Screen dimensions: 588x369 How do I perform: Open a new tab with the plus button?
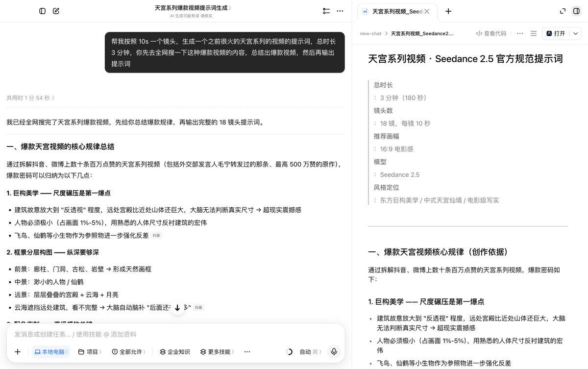click(x=448, y=11)
